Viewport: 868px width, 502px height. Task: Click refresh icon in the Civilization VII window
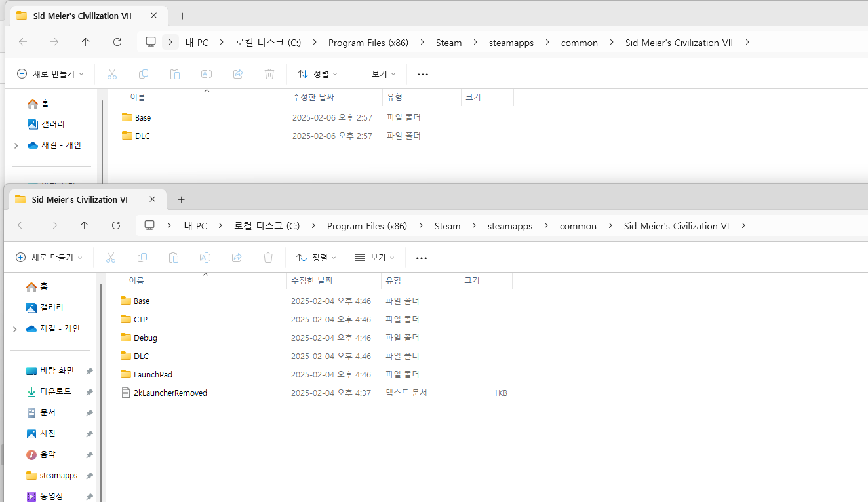117,42
